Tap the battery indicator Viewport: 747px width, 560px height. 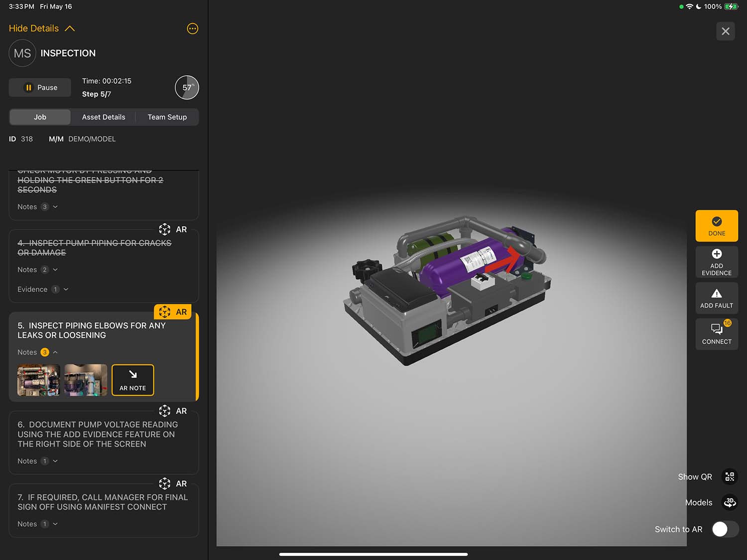pos(731,6)
